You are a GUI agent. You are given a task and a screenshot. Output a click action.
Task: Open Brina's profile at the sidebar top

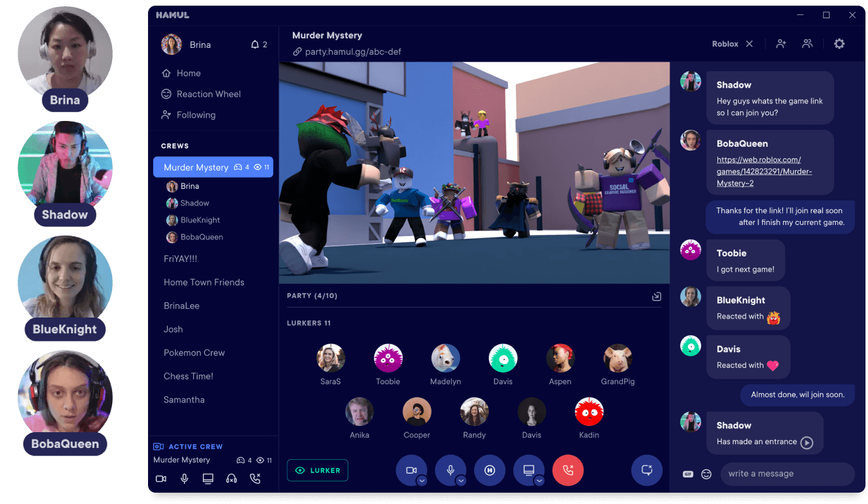[x=186, y=45]
